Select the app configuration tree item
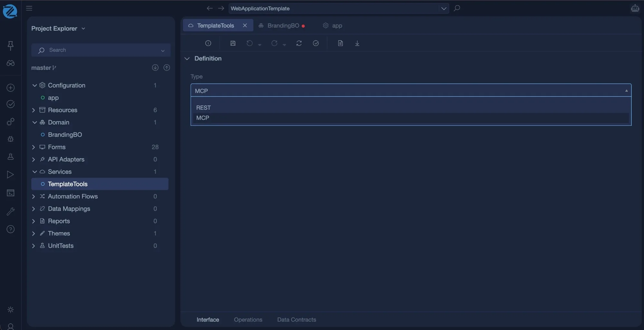644x330 pixels. click(53, 98)
